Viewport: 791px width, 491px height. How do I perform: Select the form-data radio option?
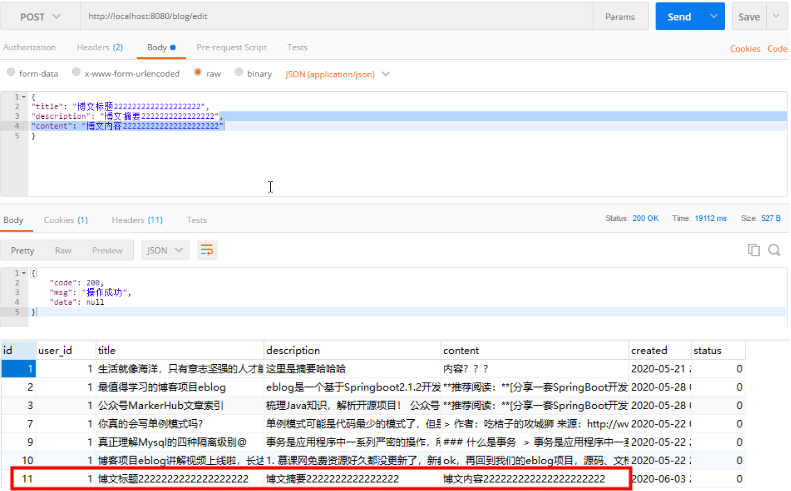11,72
